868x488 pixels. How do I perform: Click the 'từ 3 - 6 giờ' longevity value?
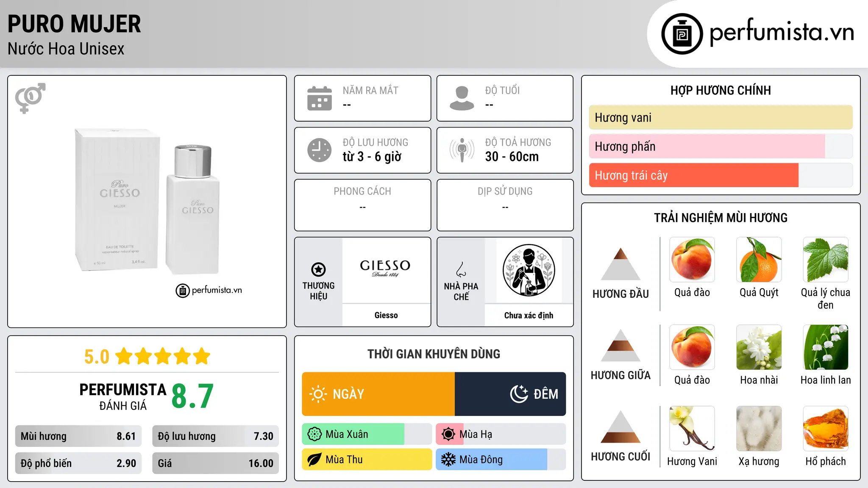[x=372, y=156]
